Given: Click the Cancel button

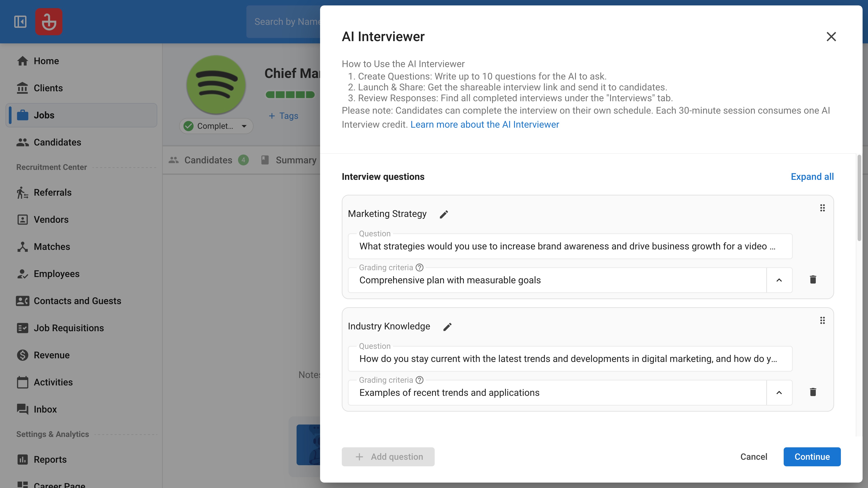Looking at the screenshot, I should (x=753, y=457).
